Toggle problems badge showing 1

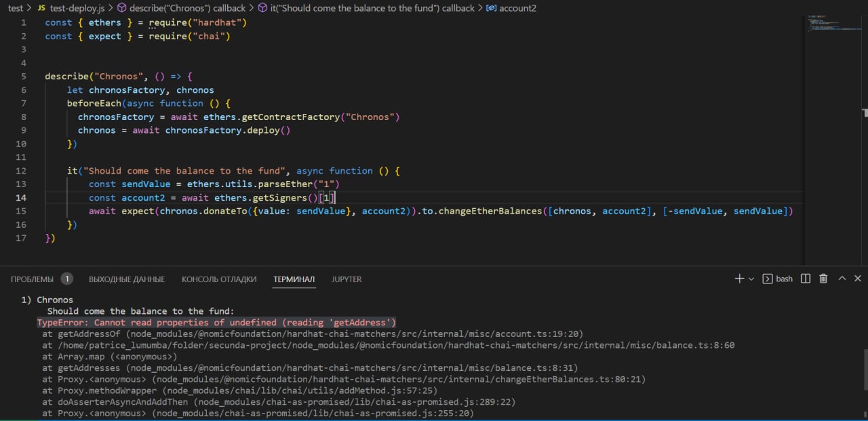tap(66, 278)
